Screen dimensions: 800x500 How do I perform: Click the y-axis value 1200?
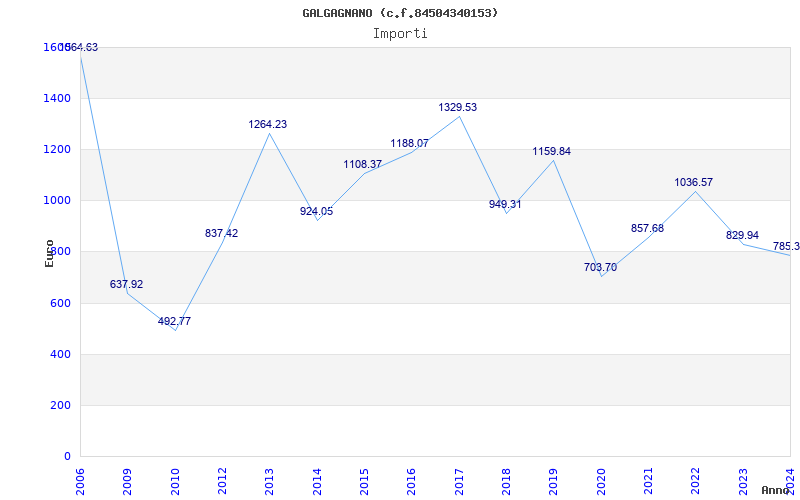[x=55, y=149]
